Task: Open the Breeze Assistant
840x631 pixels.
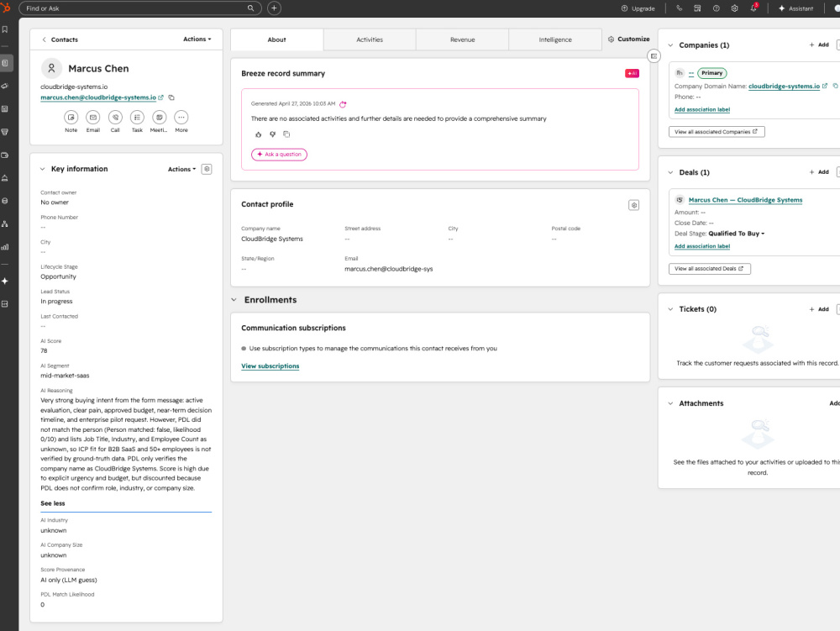Action: point(795,8)
